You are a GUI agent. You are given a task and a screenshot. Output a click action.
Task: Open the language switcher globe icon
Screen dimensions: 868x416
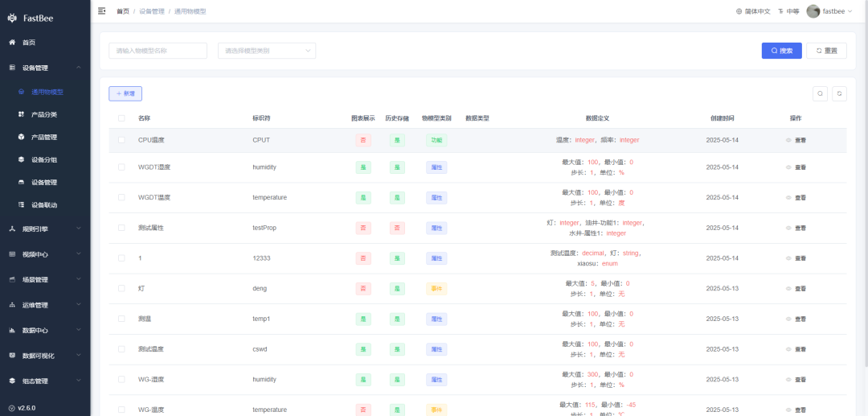pos(739,11)
